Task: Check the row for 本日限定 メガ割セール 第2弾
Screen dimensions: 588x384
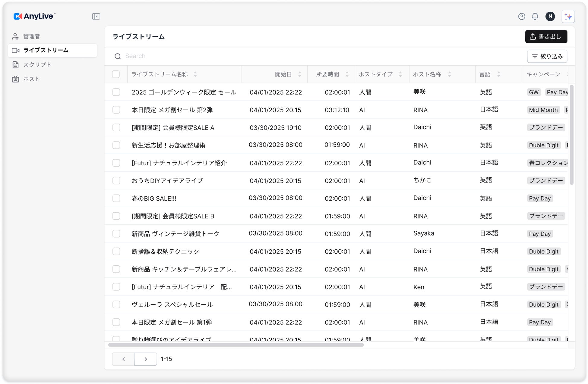Action: (x=116, y=110)
